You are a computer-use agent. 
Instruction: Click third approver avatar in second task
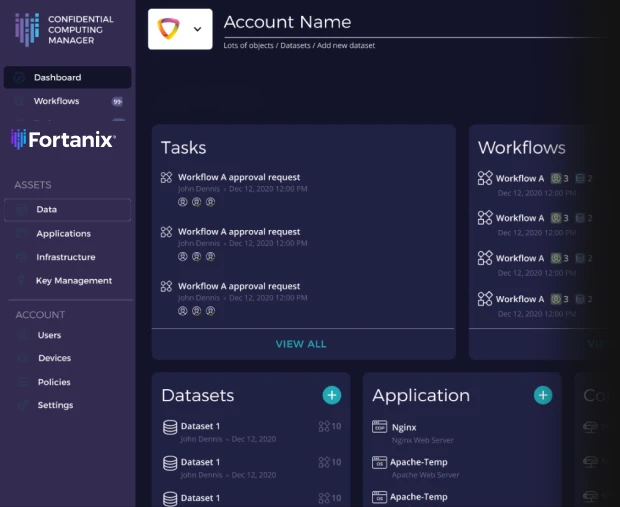pos(210,257)
